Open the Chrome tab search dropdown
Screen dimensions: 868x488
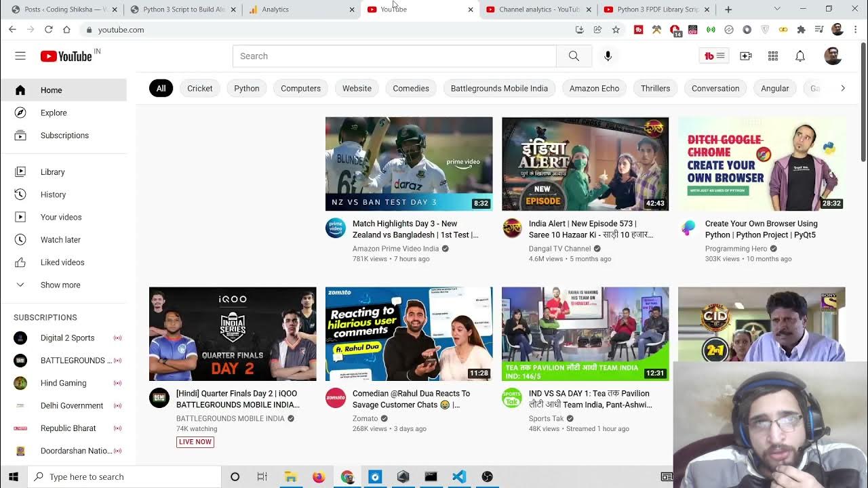click(777, 9)
